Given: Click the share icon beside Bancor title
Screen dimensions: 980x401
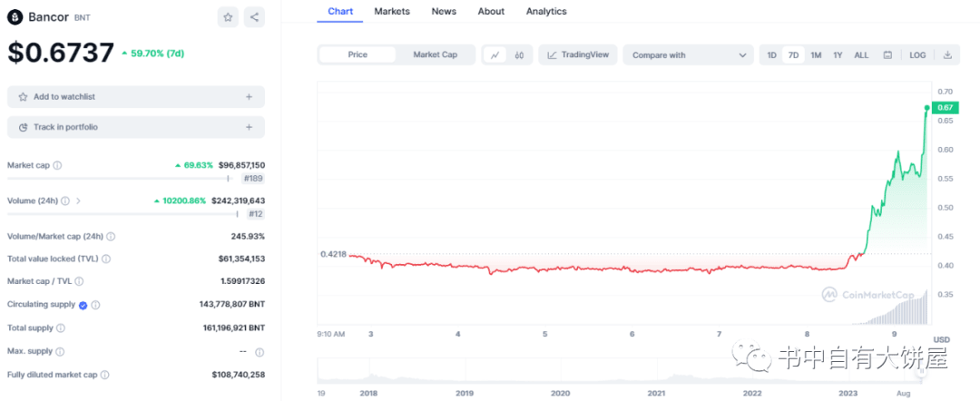Looking at the screenshot, I should (x=254, y=16).
